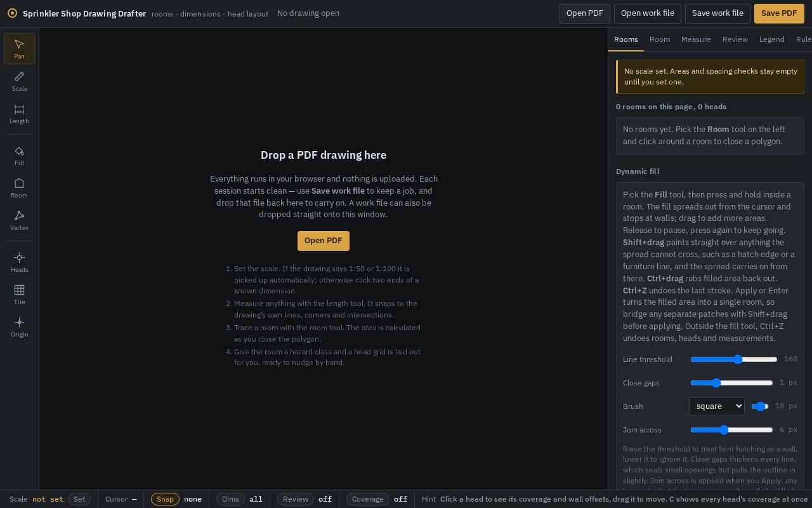Click the Set scale button
Viewport: 812px width, 508px height.
[x=79, y=499]
